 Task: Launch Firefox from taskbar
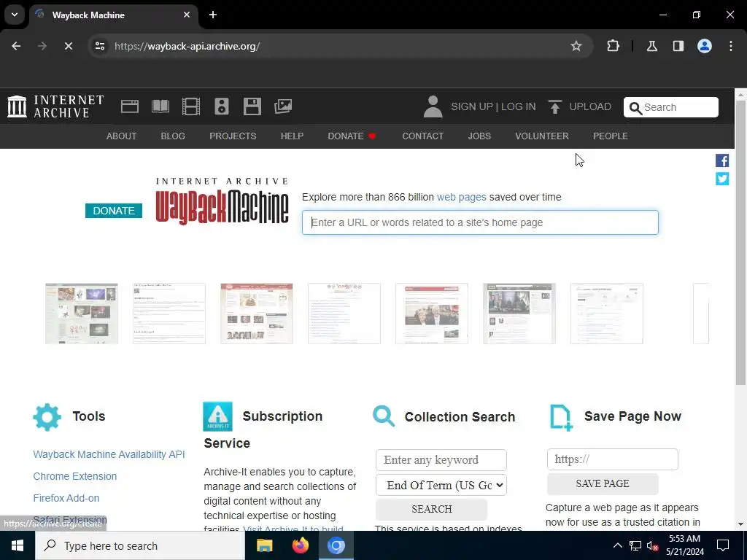coord(300,545)
